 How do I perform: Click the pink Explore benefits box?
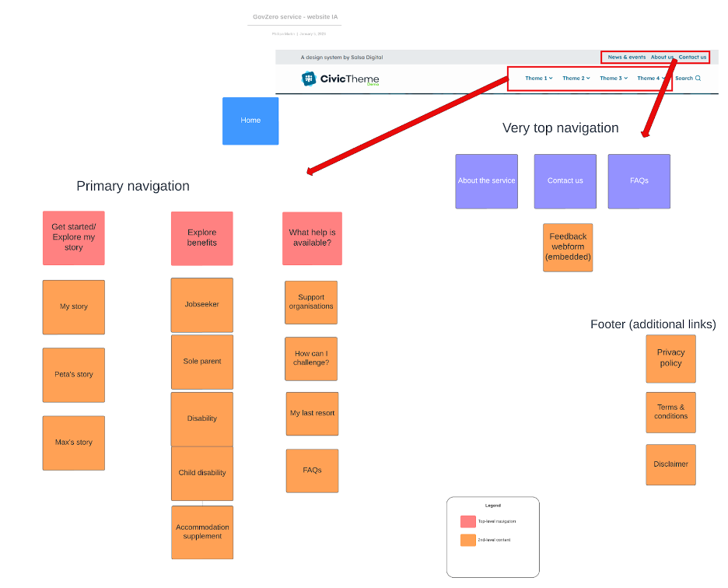tap(201, 238)
